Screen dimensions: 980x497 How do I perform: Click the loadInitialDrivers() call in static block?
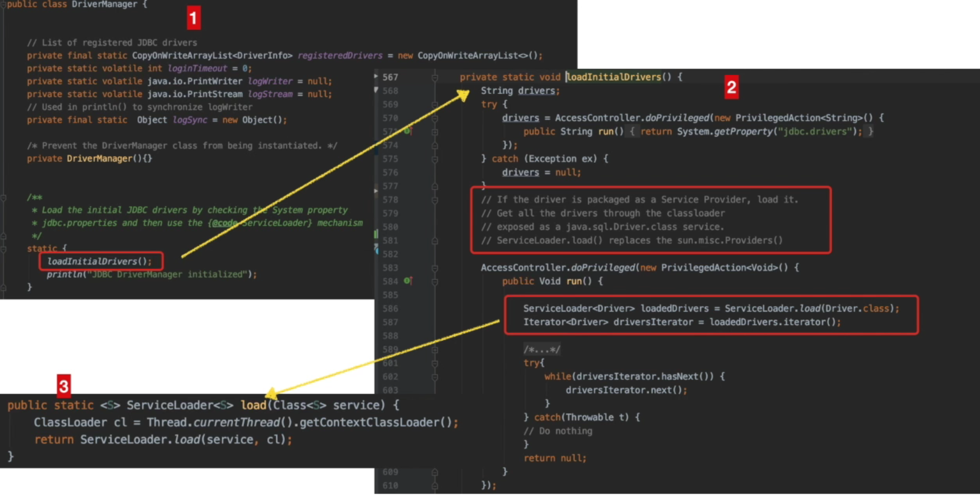[x=99, y=261]
